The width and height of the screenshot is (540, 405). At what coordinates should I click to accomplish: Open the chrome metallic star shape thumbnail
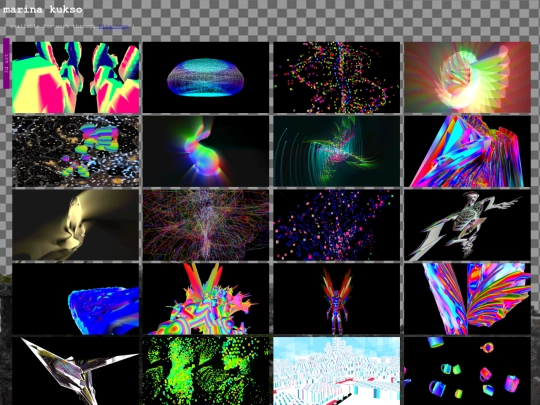(x=75, y=371)
